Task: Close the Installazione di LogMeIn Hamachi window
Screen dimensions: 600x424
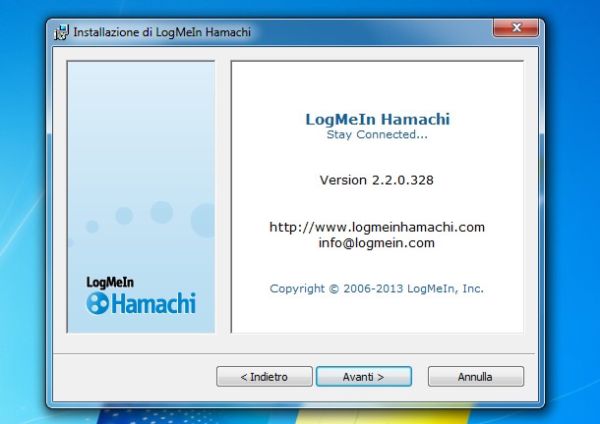Action: (516, 28)
